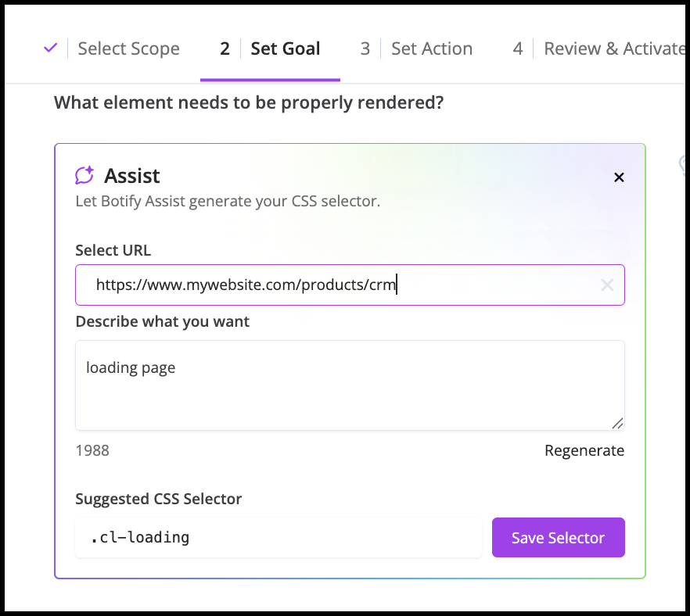Image resolution: width=690 pixels, height=616 pixels.
Task: Click the step number 2 indicator
Action: click(x=225, y=48)
